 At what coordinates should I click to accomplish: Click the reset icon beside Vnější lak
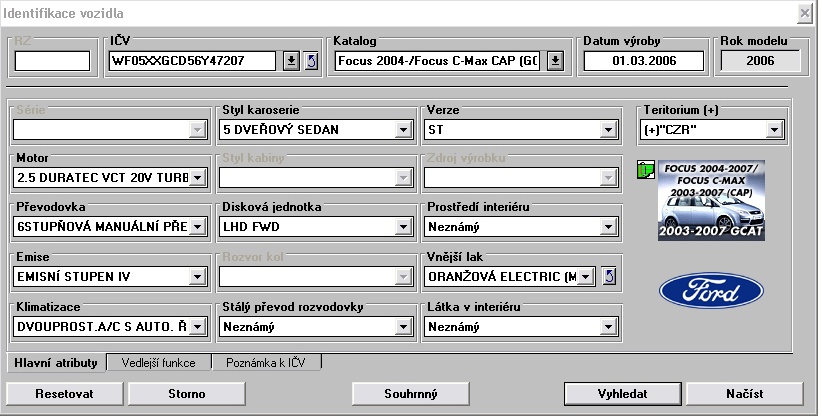(x=612, y=276)
